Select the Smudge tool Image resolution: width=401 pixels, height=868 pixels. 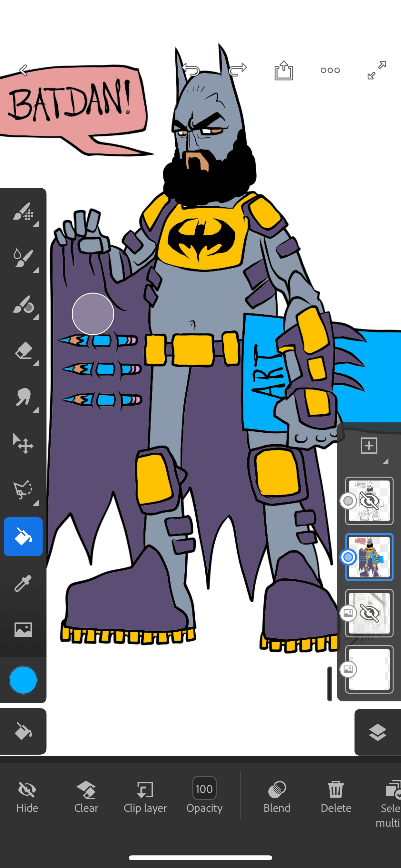point(23,397)
